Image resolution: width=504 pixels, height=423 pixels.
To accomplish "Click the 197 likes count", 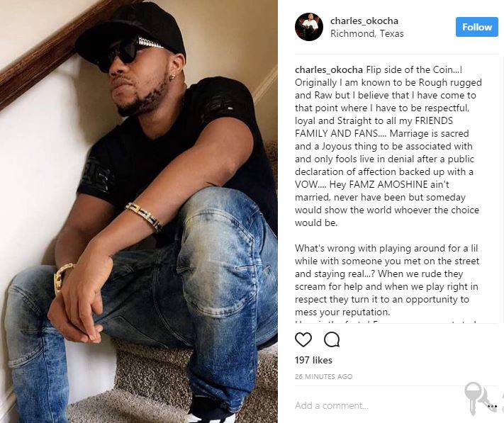I will pos(313,360).
